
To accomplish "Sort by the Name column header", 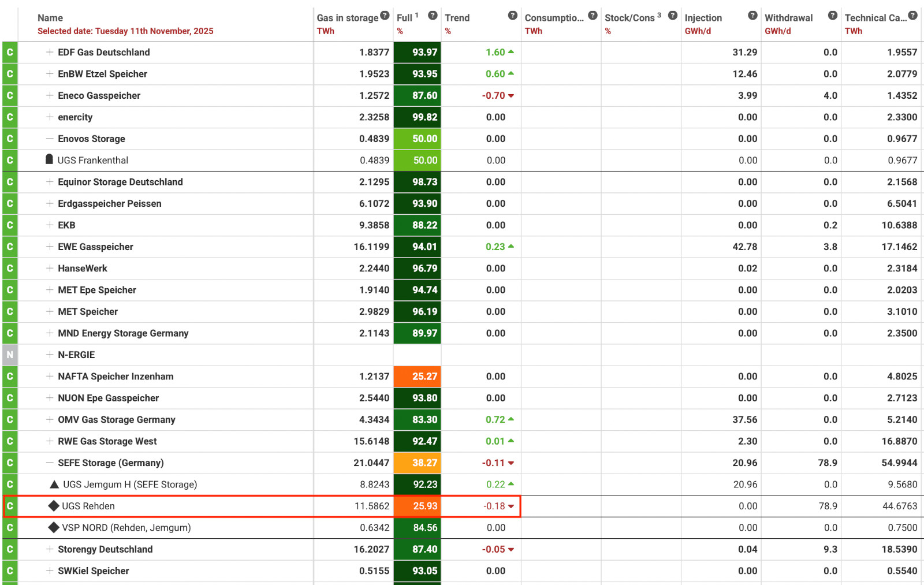I will point(50,18).
